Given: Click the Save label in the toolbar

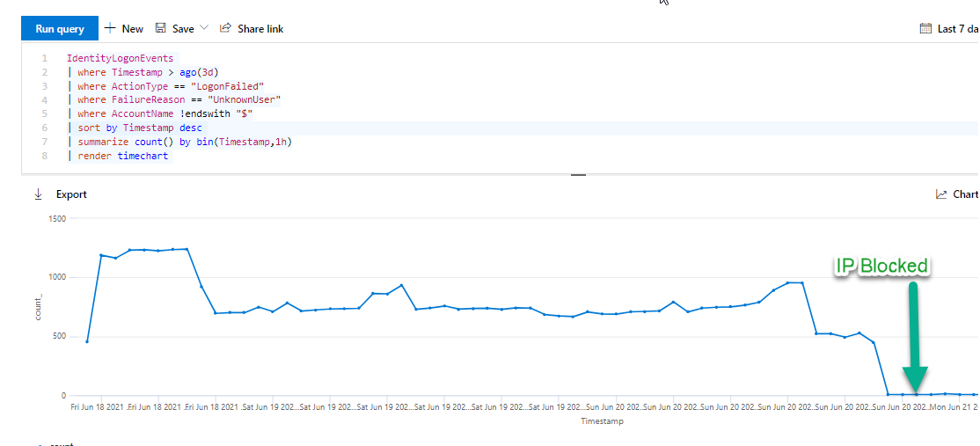Looking at the screenshot, I should pyautogui.click(x=183, y=29).
